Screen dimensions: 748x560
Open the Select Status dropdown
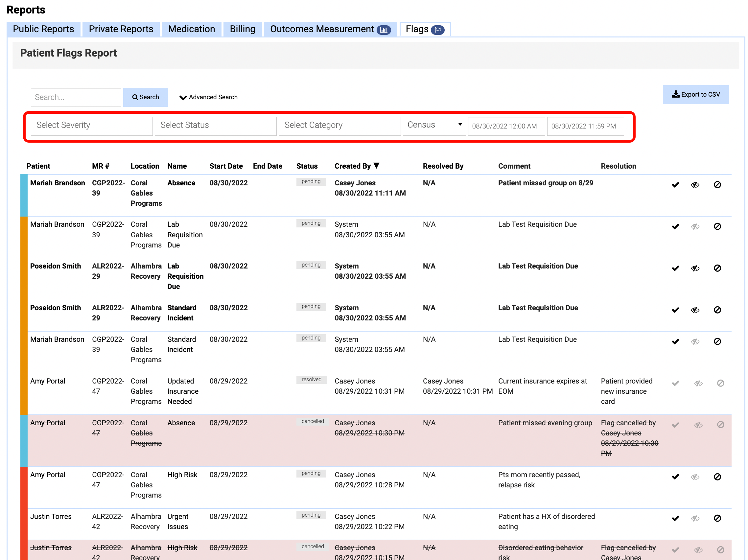[x=216, y=126]
